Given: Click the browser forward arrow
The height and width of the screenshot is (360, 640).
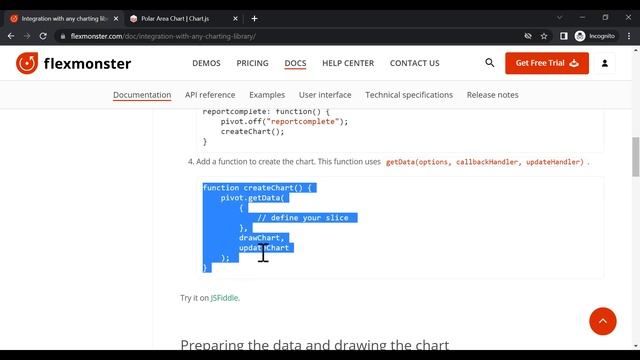Looking at the screenshot, I should [27, 36].
